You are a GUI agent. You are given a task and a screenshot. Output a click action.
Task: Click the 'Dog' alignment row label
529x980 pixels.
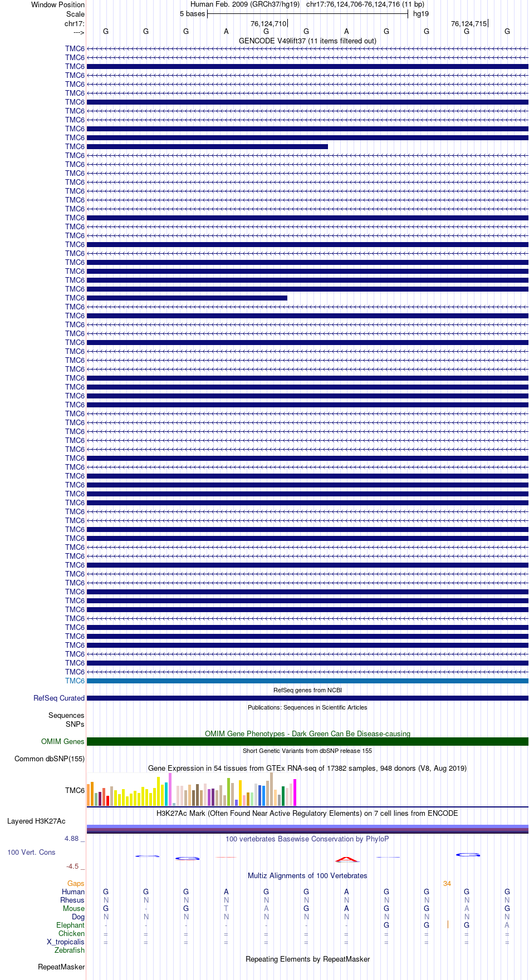tap(79, 917)
